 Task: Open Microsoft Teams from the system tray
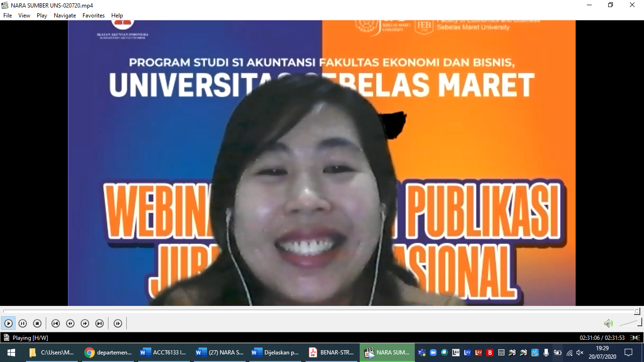coord(422,353)
